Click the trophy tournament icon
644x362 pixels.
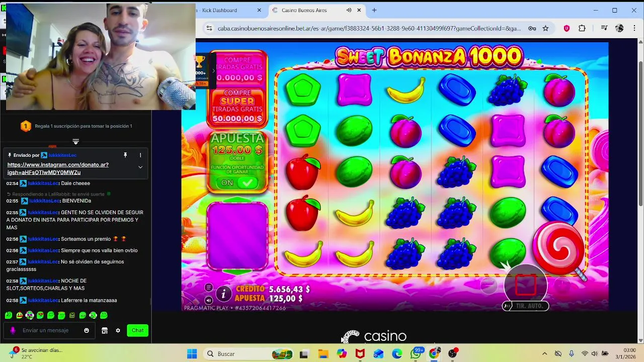pyautogui.click(x=200, y=62)
